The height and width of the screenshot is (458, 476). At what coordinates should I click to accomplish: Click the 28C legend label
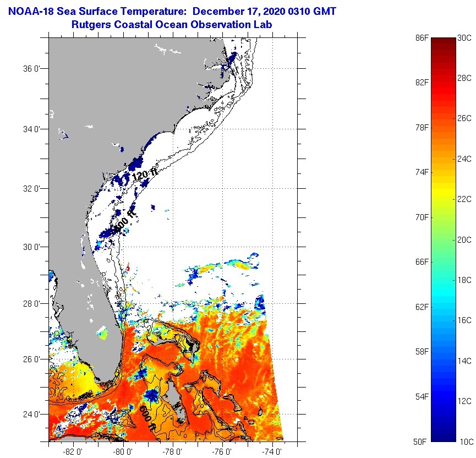pyautogui.click(x=464, y=78)
